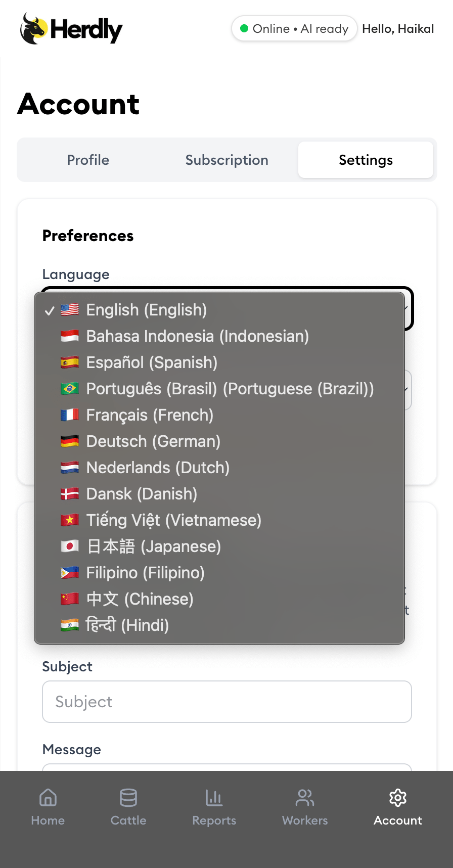Open the Cattle database icon
Image resolution: width=453 pixels, height=868 pixels.
click(x=128, y=798)
